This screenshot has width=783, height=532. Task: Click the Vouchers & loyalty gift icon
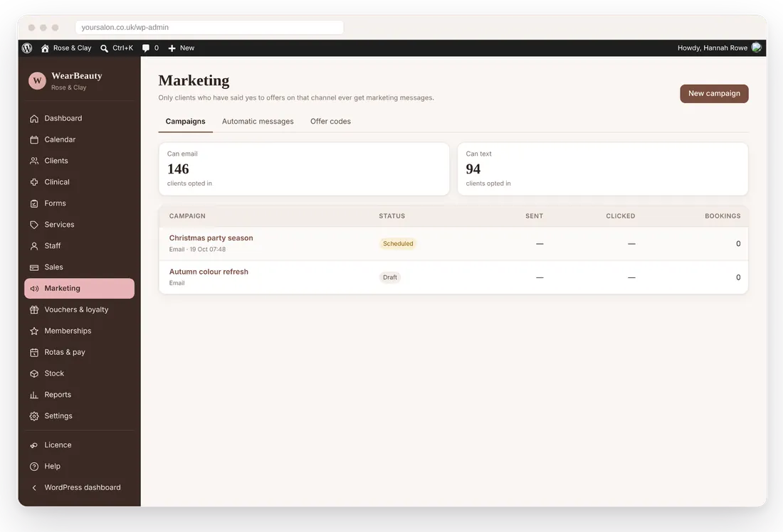34,310
